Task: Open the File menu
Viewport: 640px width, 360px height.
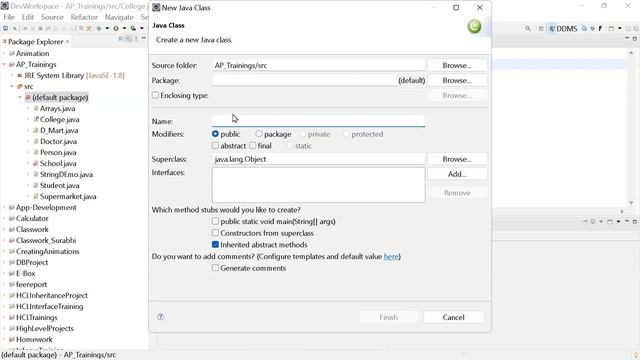Action: tap(9, 17)
